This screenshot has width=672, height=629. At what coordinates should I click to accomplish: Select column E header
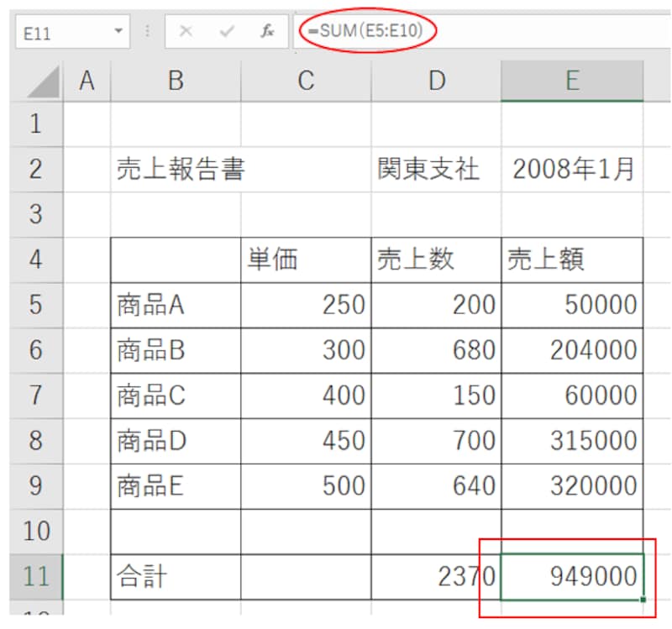pyautogui.click(x=572, y=81)
